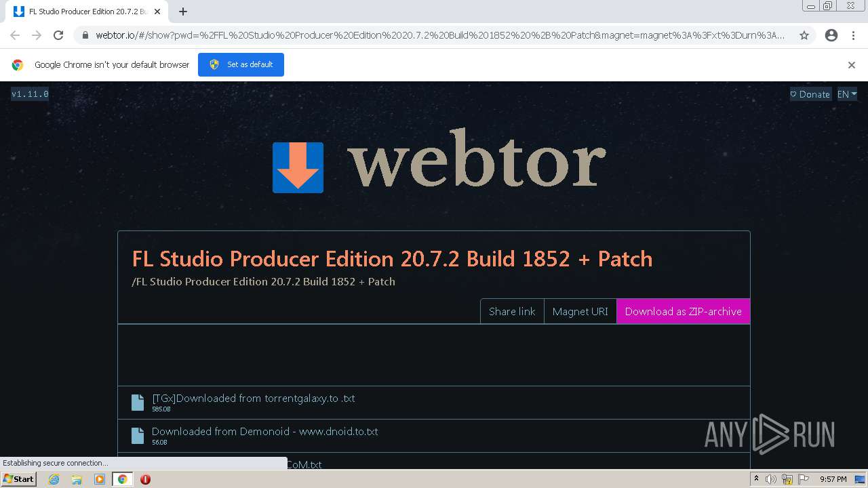View site info via the lock icon

tap(85, 35)
